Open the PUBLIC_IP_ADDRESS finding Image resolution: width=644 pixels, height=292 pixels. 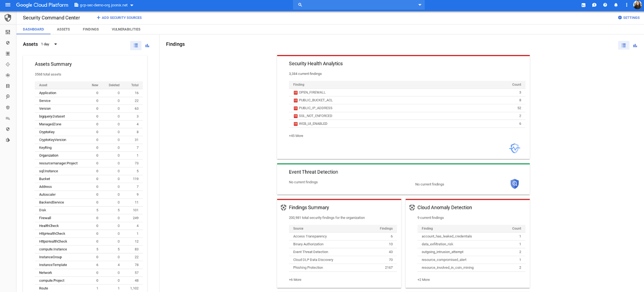click(407, 108)
